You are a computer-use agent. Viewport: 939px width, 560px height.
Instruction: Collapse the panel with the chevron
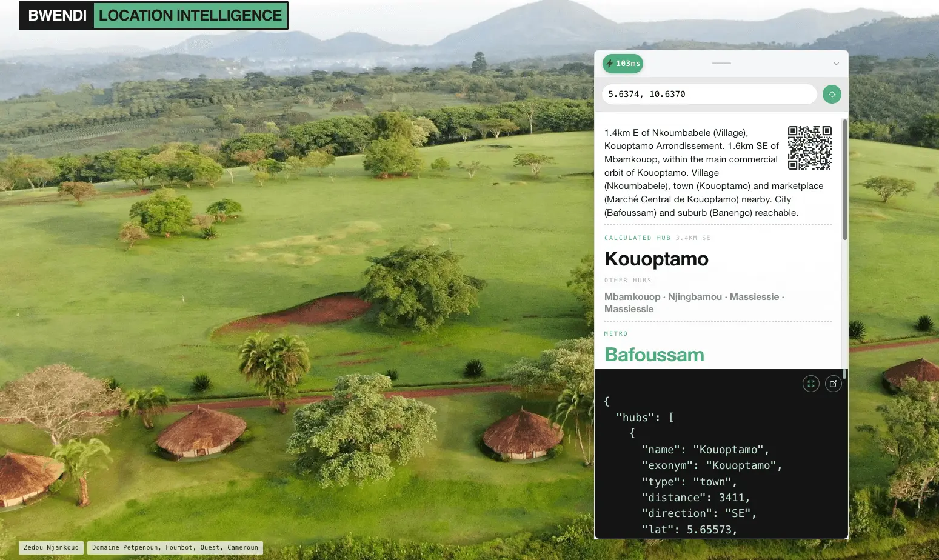(x=836, y=64)
